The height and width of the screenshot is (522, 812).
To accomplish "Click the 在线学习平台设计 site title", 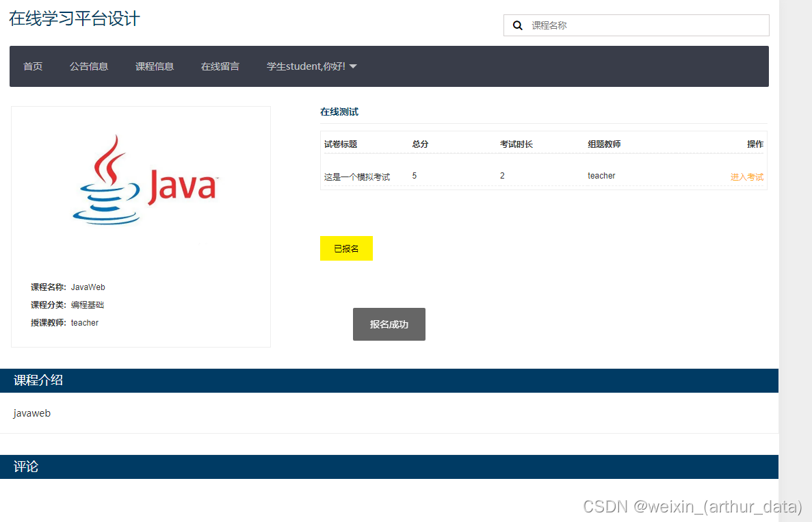I will coord(75,18).
